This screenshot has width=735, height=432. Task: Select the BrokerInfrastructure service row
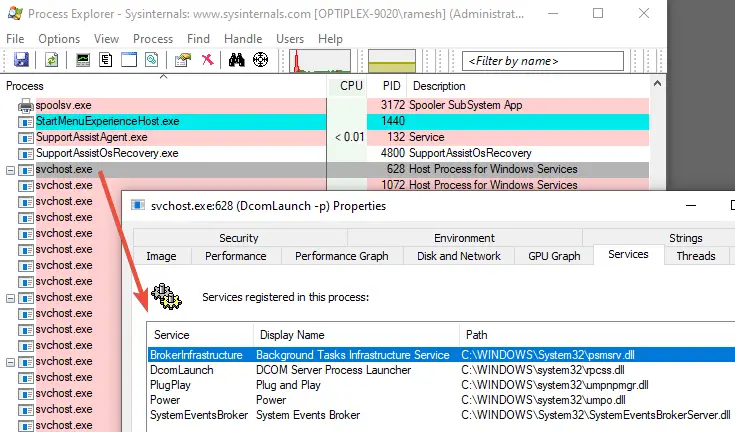click(442, 355)
